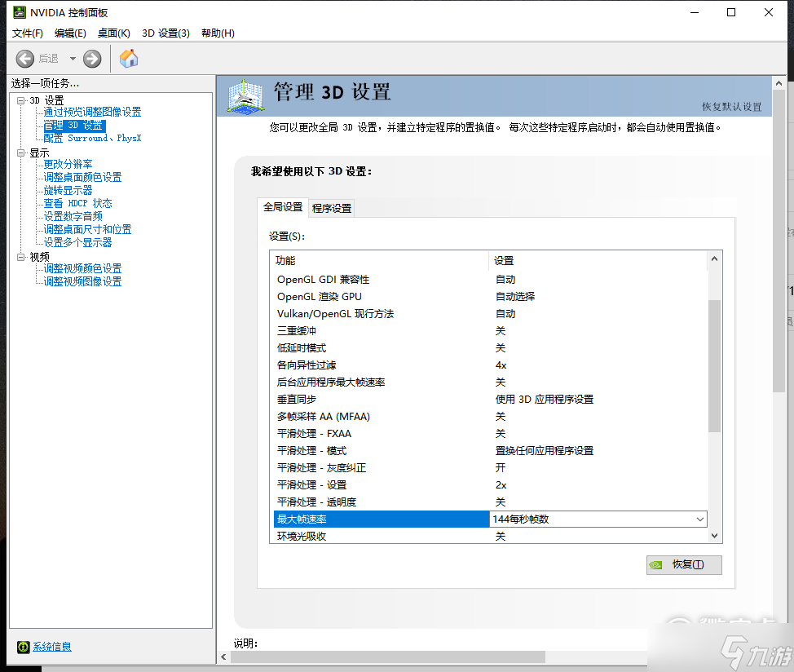The image size is (794, 672).
Task: Switch to the 程序设置 tab
Action: (332, 208)
